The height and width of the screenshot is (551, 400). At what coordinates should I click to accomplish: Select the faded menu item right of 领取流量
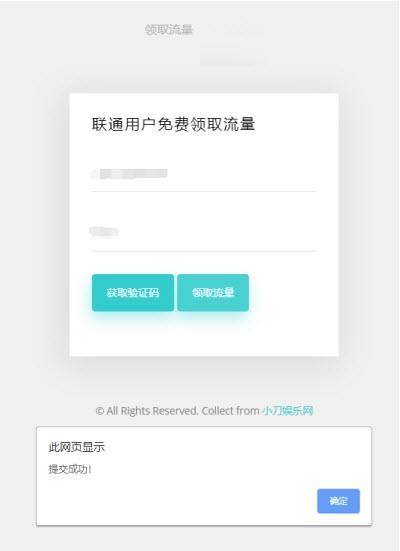point(234,30)
